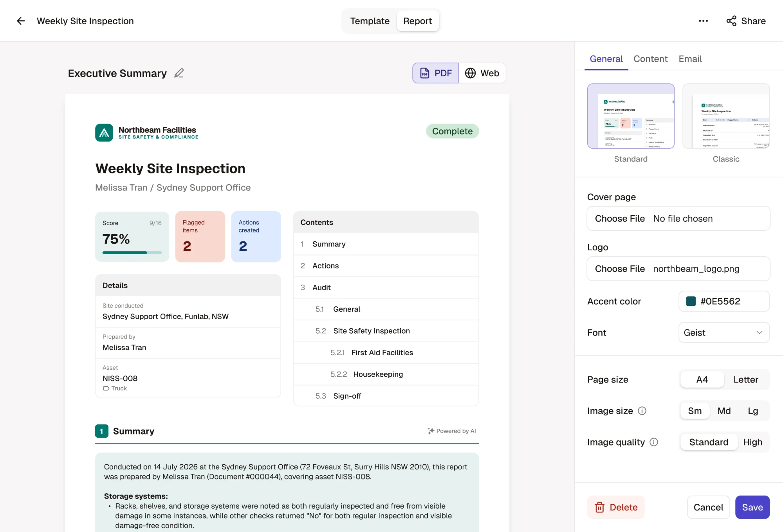Go back using the left arrow icon

[21, 21]
